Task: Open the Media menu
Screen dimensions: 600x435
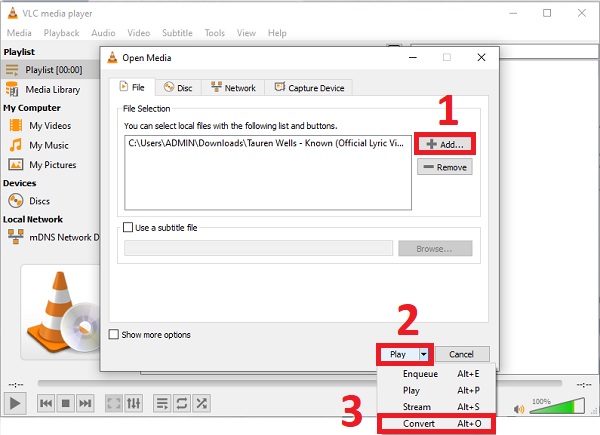Action: click(x=19, y=33)
